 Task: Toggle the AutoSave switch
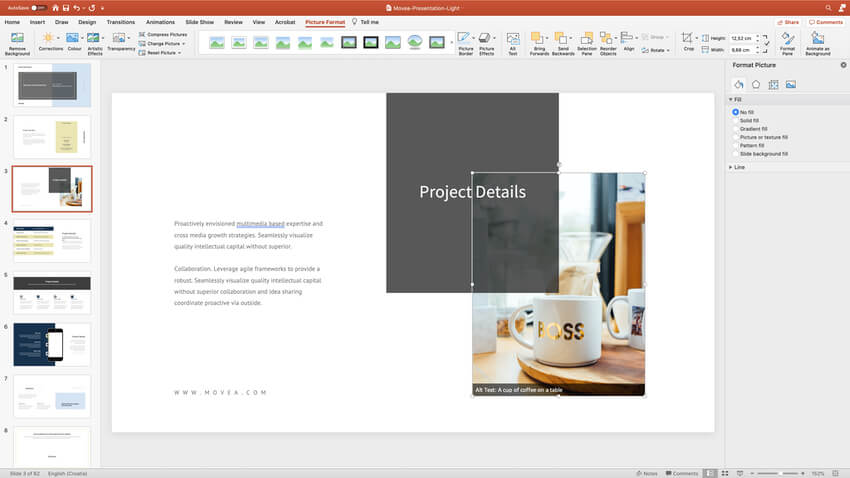40,7
